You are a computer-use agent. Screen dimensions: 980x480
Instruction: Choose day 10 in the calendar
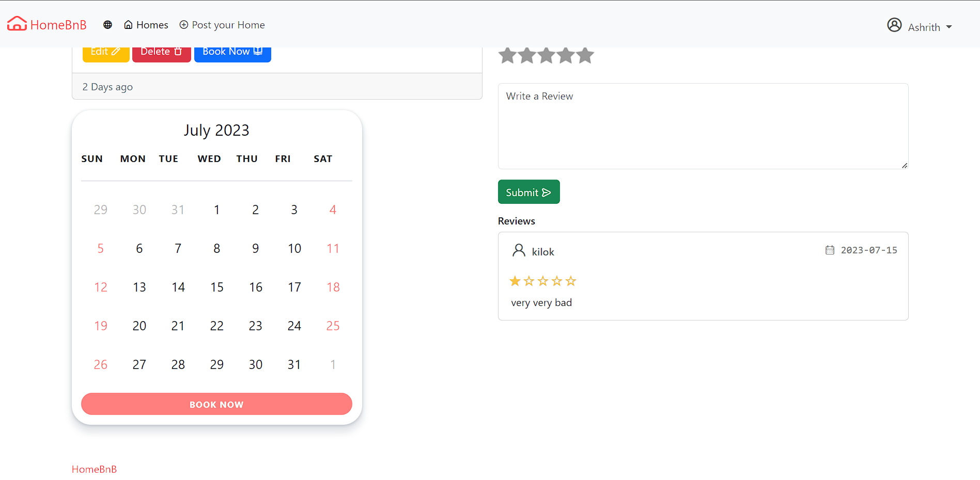pyautogui.click(x=294, y=248)
